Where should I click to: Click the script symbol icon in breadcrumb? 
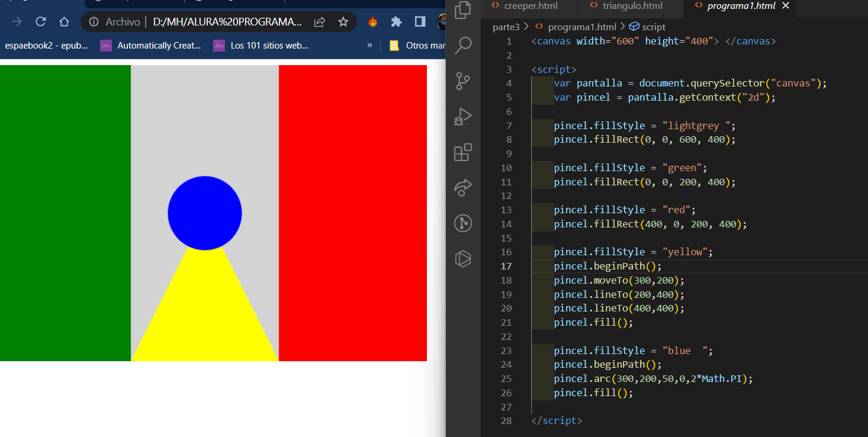tap(634, 27)
